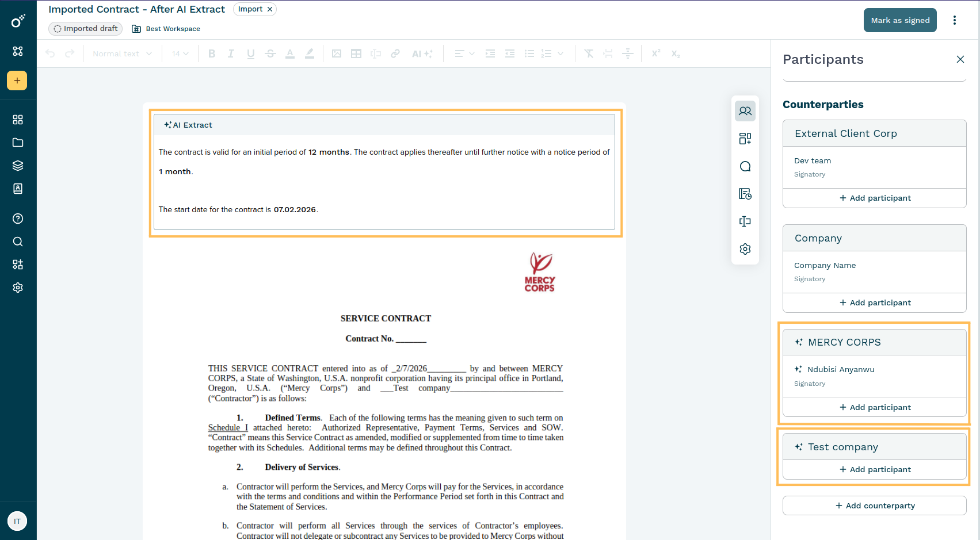Click the Schedule I link in contract
This screenshot has height=540, width=980.
[x=228, y=428]
